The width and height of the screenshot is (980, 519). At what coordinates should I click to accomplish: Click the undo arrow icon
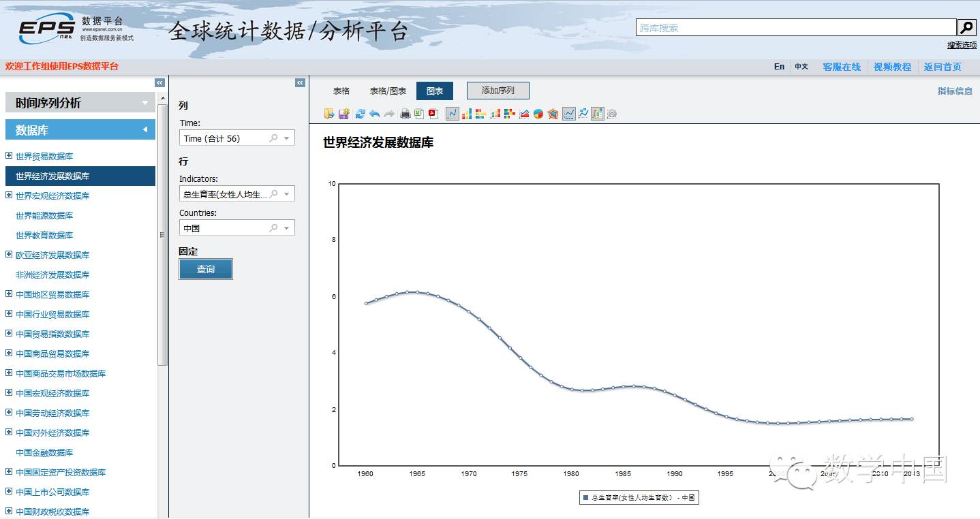point(375,114)
